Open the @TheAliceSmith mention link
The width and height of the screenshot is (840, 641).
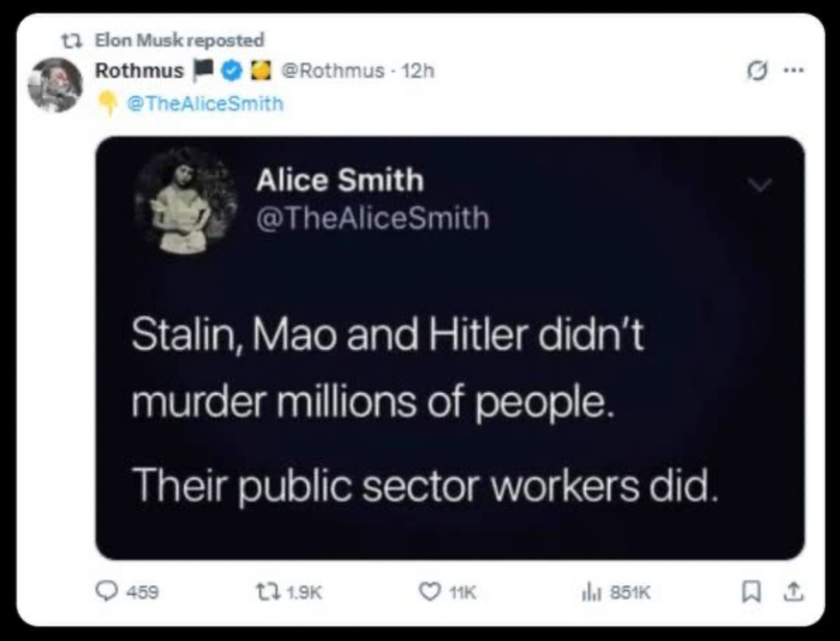pos(205,103)
